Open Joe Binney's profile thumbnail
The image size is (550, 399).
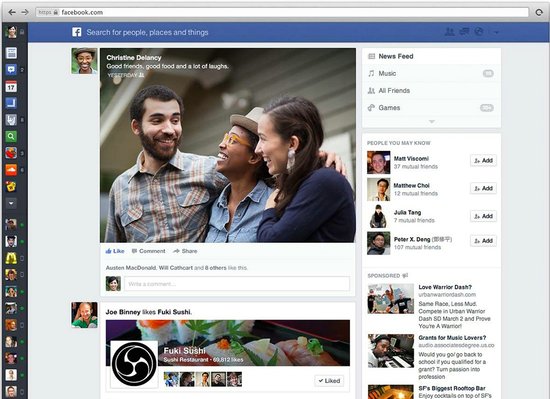84,315
